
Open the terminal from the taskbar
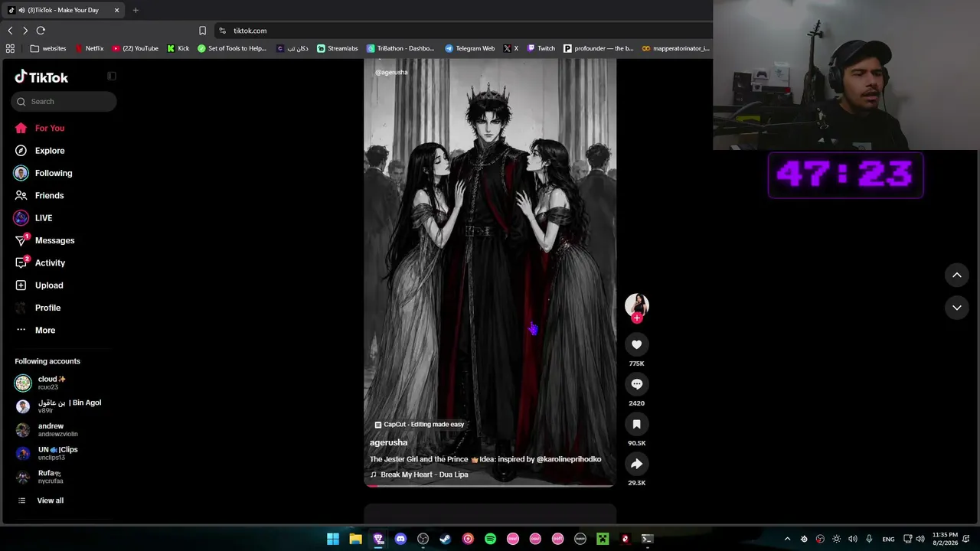pos(647,539)
